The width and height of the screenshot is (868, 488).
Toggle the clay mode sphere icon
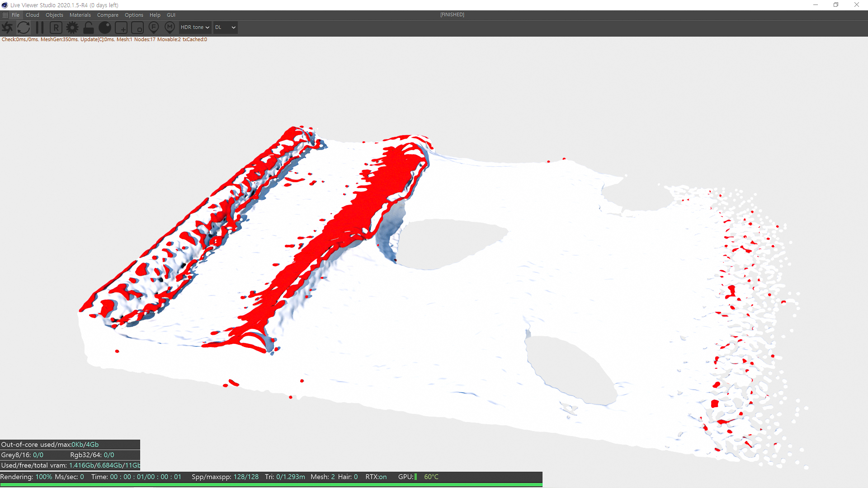(105, 28)
